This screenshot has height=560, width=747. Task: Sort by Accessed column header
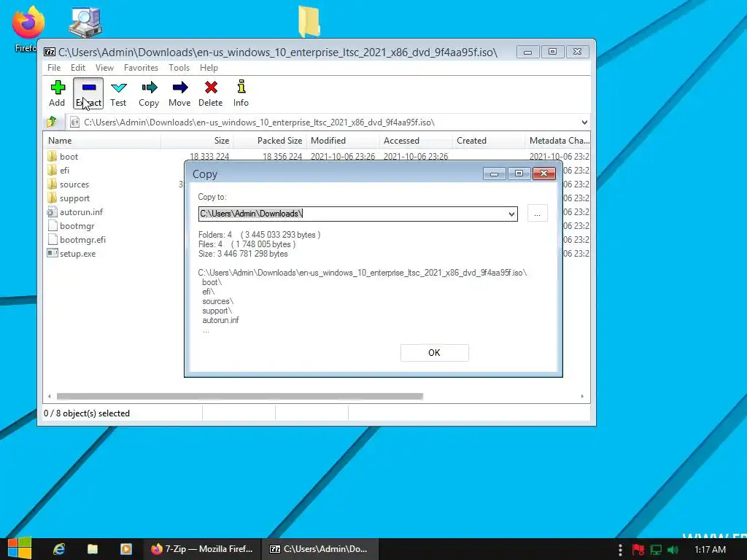tap(416, 141)
